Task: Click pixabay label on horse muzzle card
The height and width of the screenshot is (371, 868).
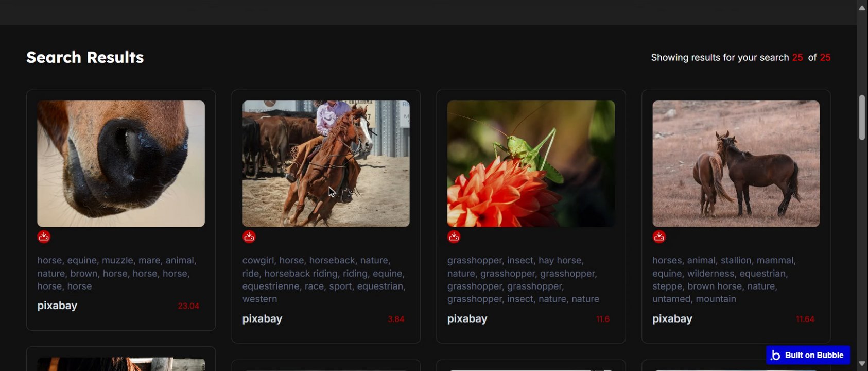Action: (x=57, y=306)
